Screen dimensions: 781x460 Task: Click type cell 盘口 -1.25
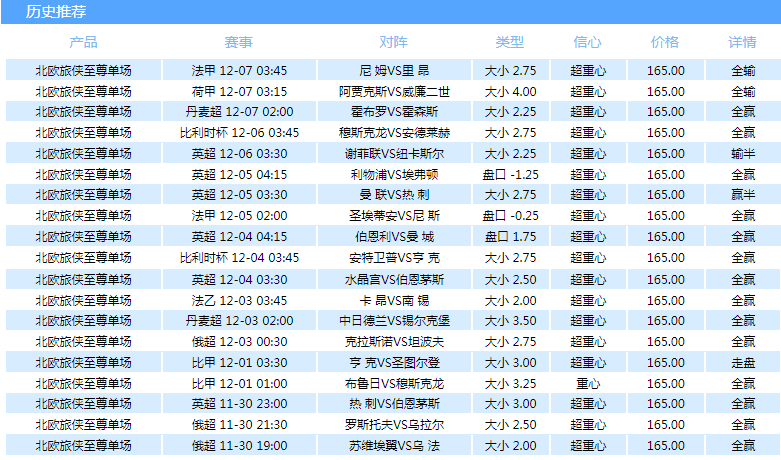[x=511, y=174]
